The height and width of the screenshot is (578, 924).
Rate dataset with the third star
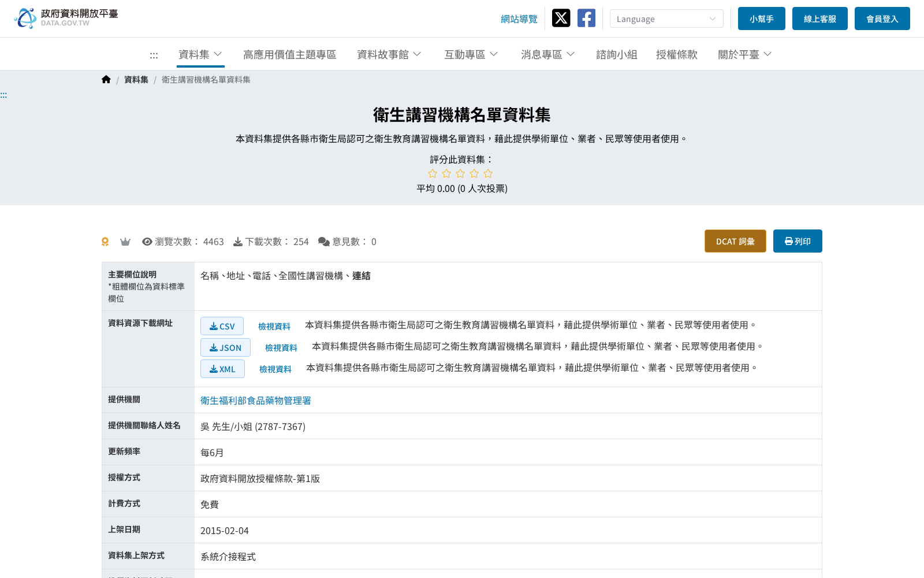(460, 173)
